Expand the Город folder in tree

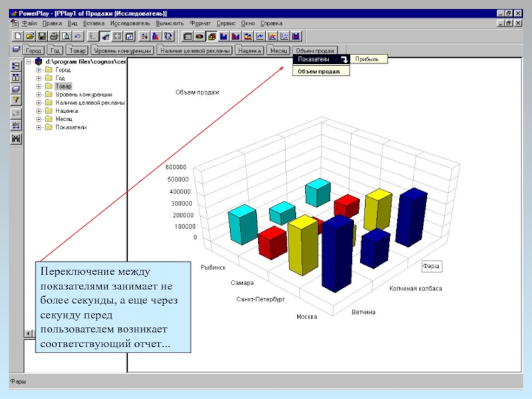point(39,70)
